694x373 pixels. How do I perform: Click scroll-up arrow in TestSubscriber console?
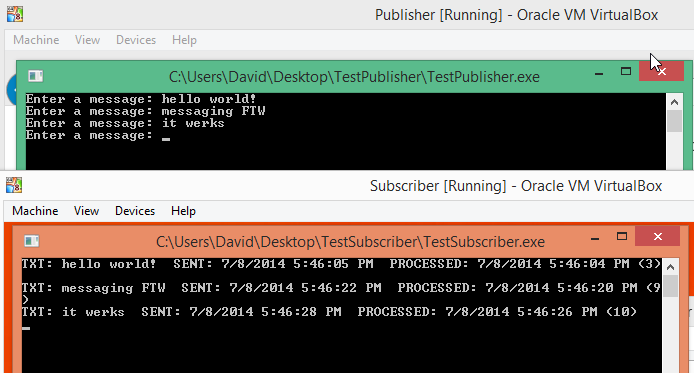tap(671, 267)
